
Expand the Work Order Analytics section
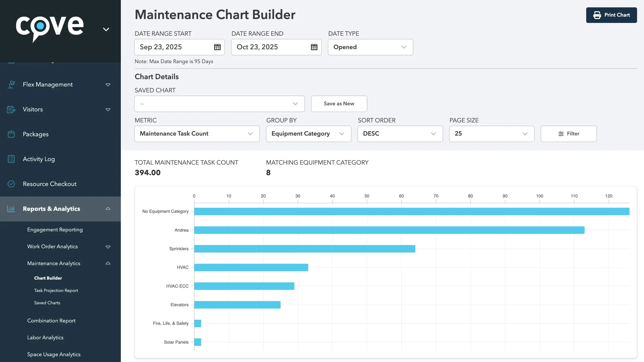pos(108,247)
